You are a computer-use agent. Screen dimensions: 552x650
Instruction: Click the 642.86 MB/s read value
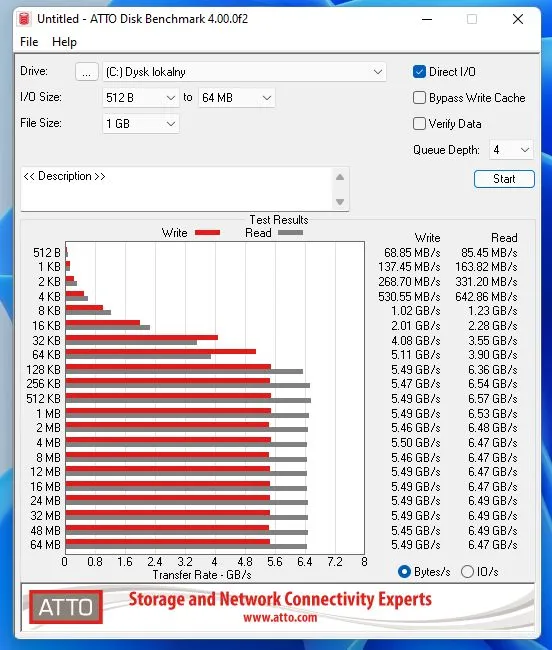486,296
